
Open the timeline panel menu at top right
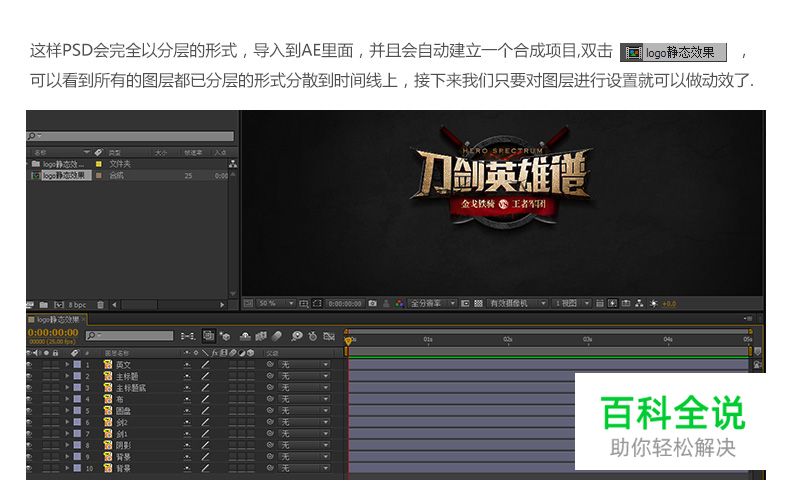pos(748,318)
